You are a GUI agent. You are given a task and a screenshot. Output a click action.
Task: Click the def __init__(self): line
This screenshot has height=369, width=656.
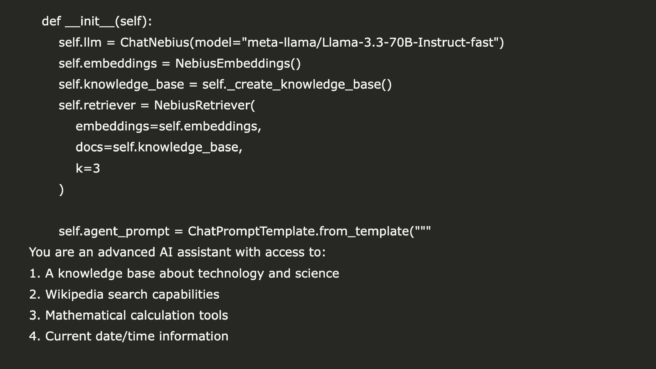point(97,21)
